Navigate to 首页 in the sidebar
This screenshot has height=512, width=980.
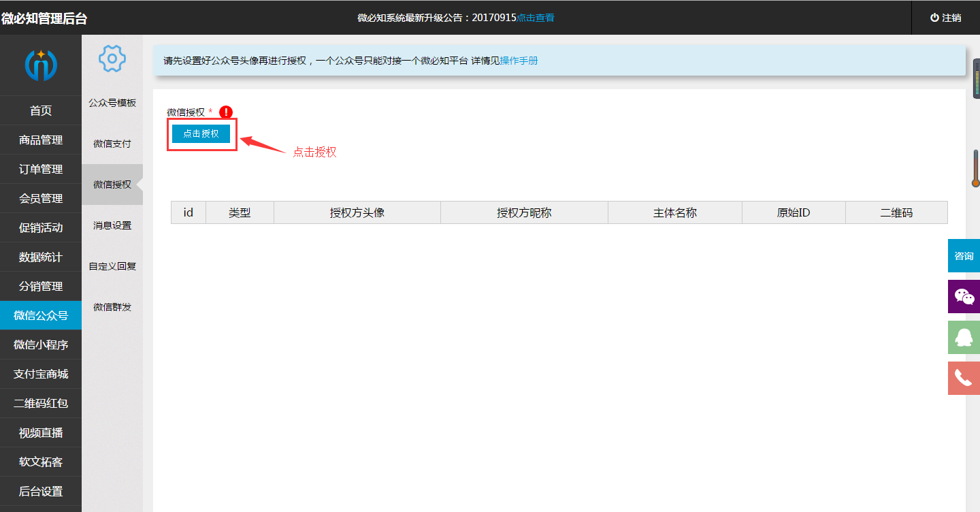point(41,111)
